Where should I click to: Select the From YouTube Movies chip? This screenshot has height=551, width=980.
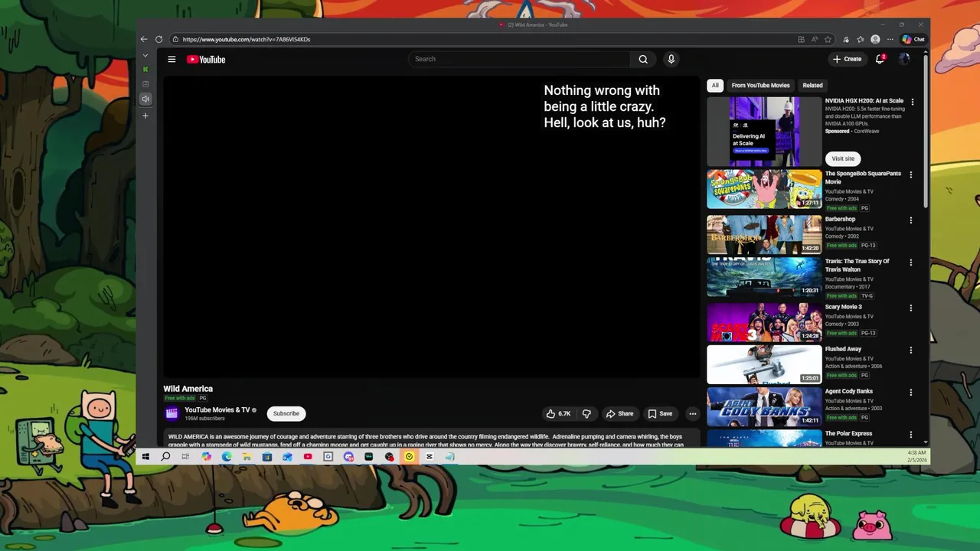pos(760,86)
